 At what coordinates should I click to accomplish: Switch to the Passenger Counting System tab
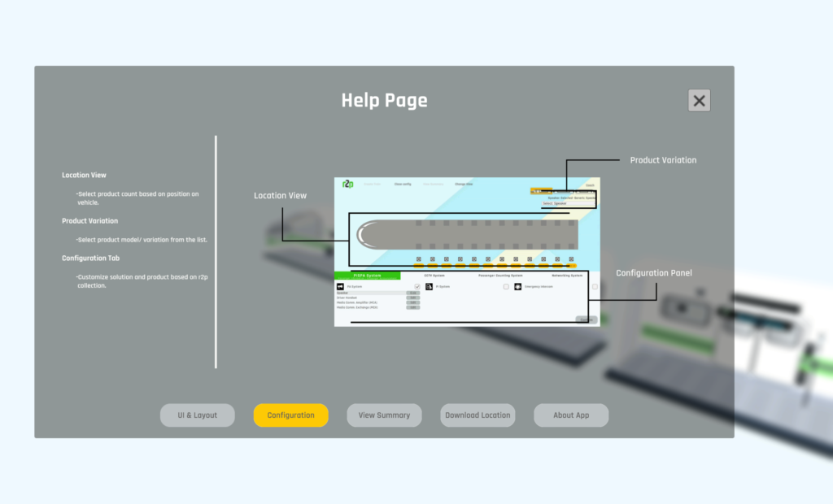click(x=501, y=275)
